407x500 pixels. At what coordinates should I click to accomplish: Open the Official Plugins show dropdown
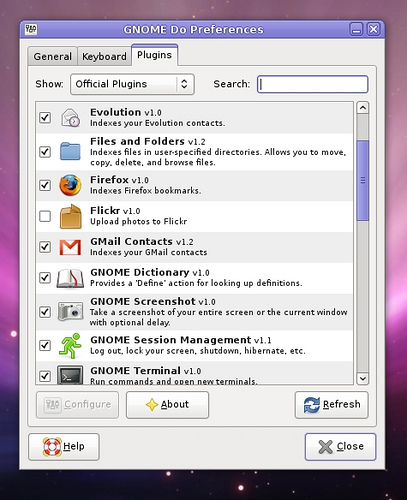click(x=132, y=84)
